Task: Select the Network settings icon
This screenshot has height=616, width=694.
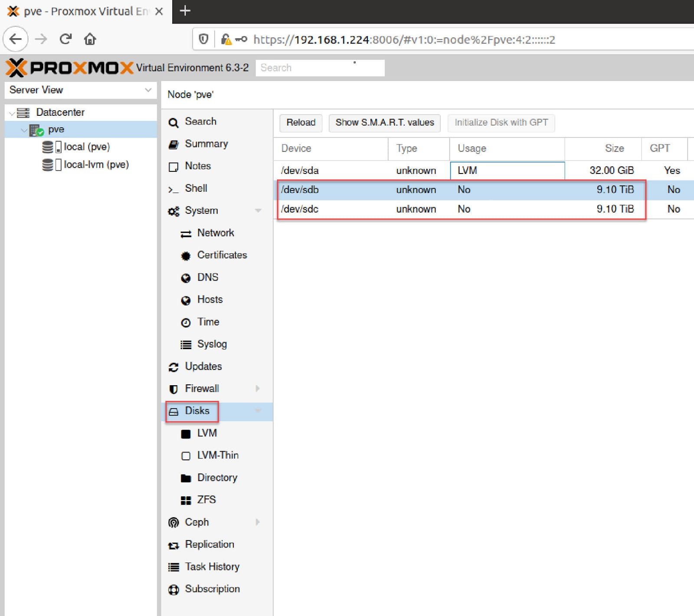Action: pyautogui.click(x=186, y=233)
